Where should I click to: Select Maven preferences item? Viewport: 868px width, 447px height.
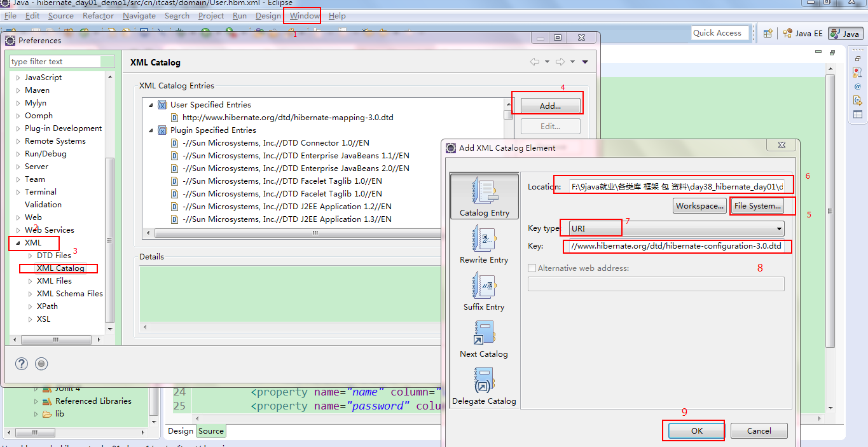tap(37, 90)
